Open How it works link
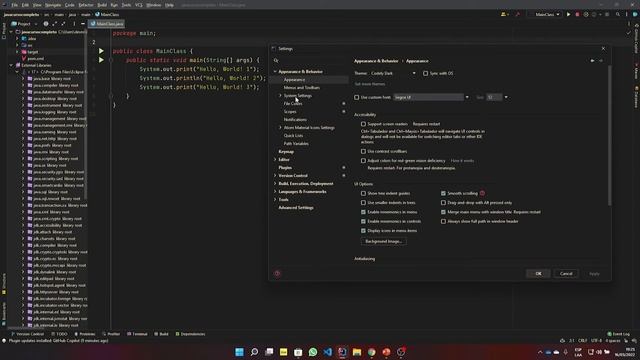This screenshot has height=360, width=640. click(x=462, y=161)
